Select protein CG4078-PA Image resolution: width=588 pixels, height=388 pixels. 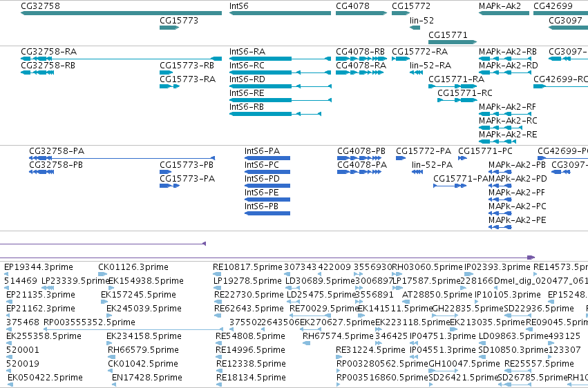coord(359,172)
